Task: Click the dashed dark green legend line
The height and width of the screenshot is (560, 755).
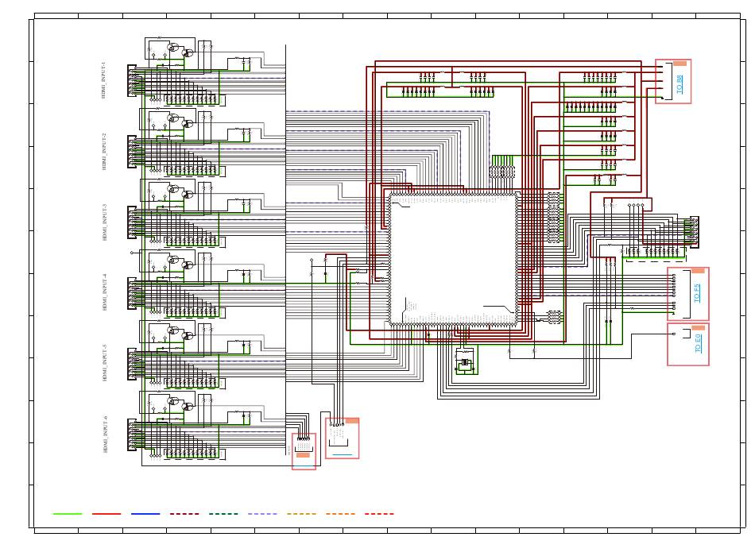Action: [223, 514]
